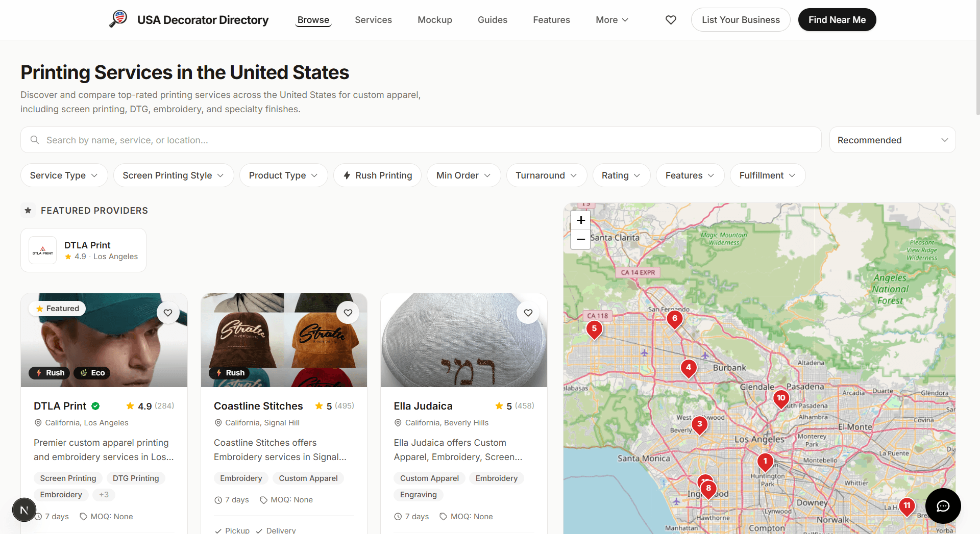Open the DTLA Print card title
The height and width of the screenshot is (534, 980).
tap(60, 406)
